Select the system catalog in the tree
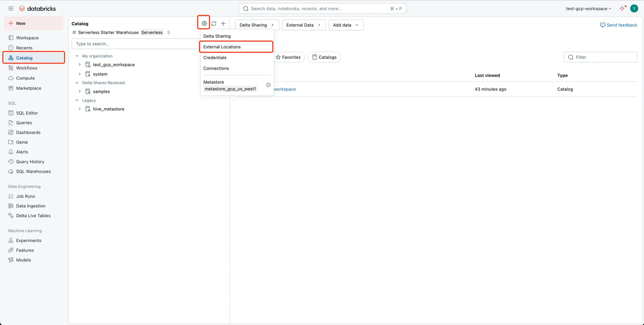The width and height of the screenshot is (644, 325). [x=100, y=74]
